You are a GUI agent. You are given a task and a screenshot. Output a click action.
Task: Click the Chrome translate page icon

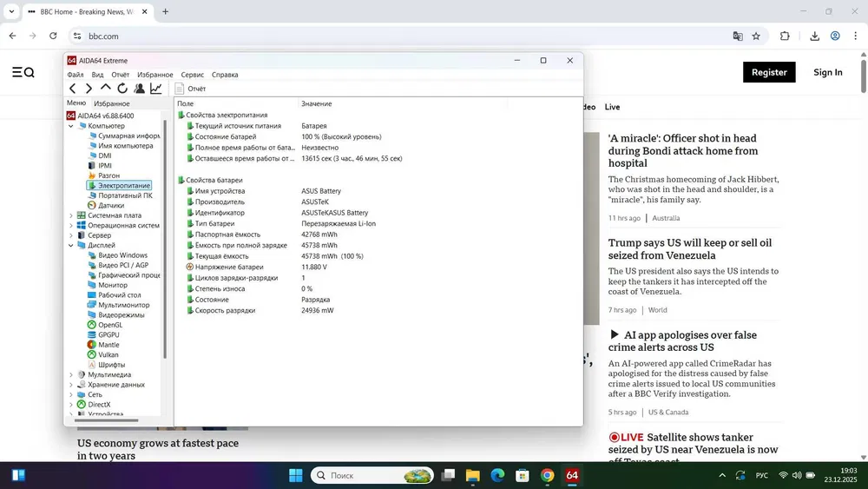(738, 36)
